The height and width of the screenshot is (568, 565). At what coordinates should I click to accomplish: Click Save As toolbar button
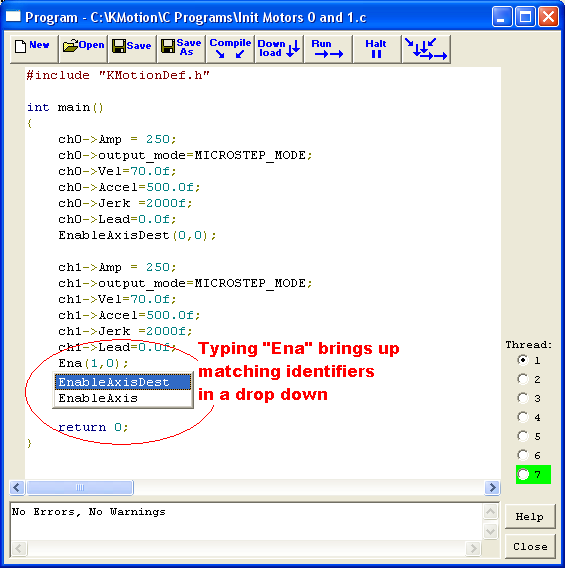(181, 49)
